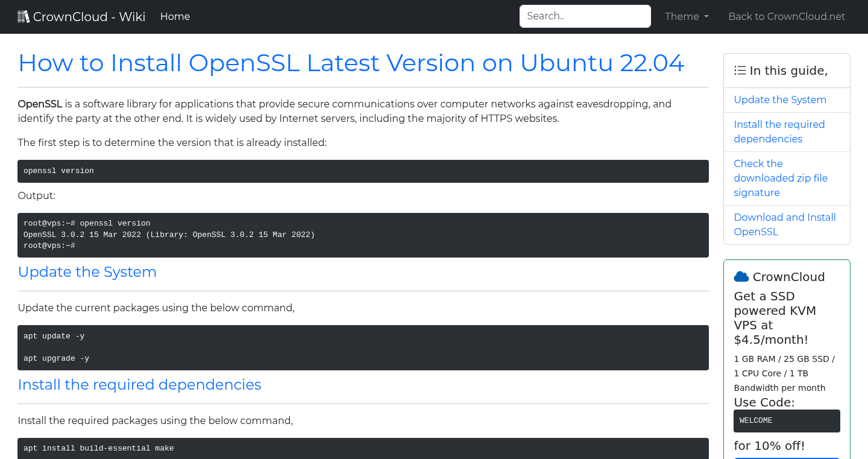Click inside the Search input field

[x=584, y=16]
